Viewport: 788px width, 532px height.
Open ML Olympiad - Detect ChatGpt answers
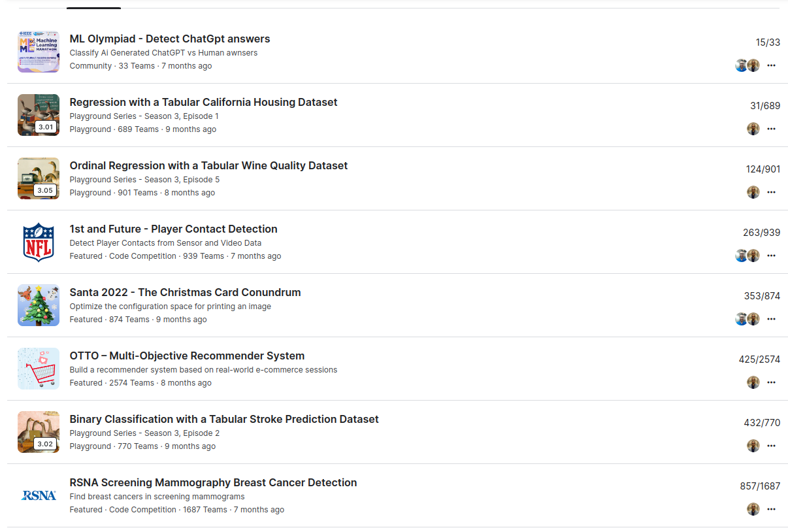click(170, 39)
